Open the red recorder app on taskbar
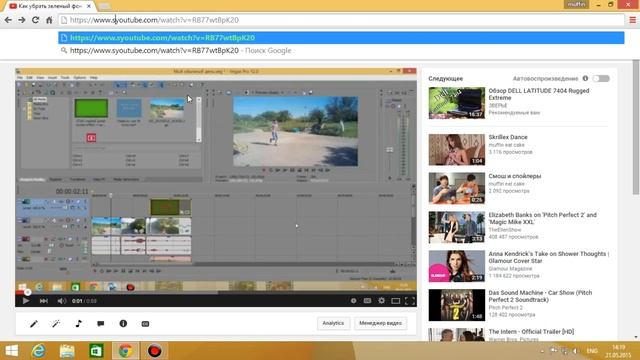Viewport: 640px width, 360px height. (154, 351)
